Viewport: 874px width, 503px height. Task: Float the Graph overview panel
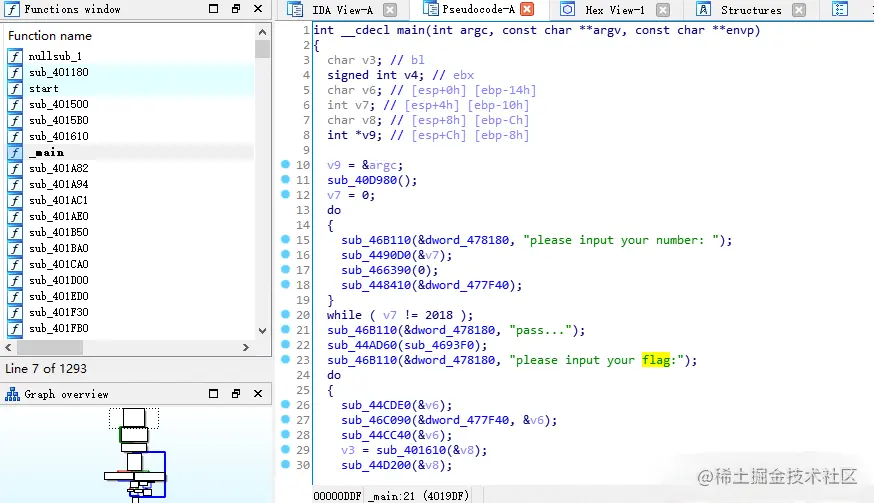tap(236, 394)
